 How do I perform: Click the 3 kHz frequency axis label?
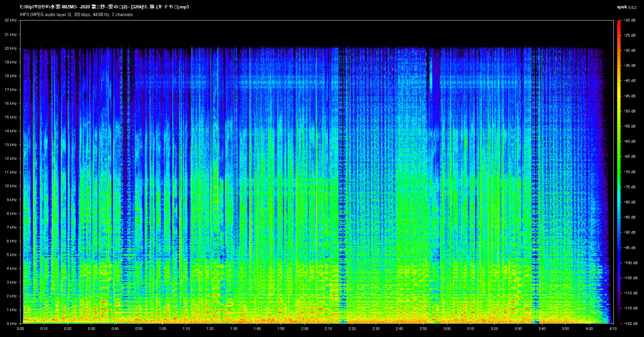tap(12, 282)
